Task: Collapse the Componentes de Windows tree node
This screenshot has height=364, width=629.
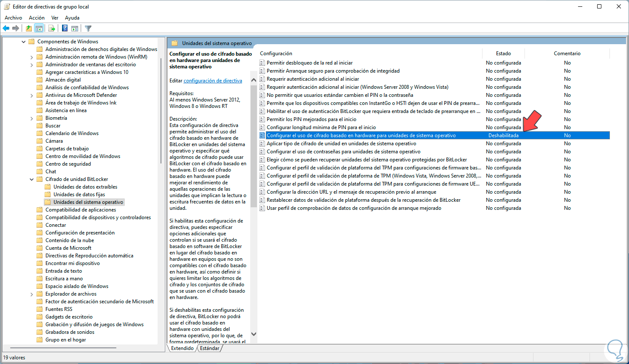Action: coord(23,42)
